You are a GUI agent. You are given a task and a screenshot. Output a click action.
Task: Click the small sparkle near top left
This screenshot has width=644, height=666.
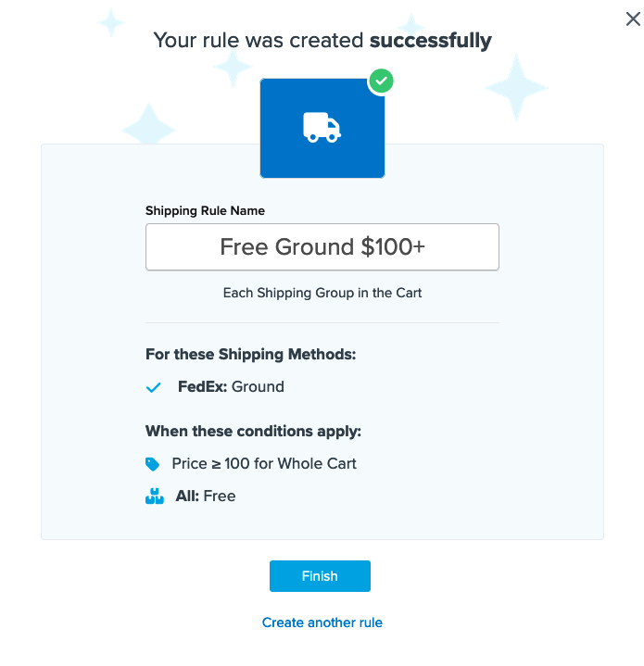click(x=110, y=22)
